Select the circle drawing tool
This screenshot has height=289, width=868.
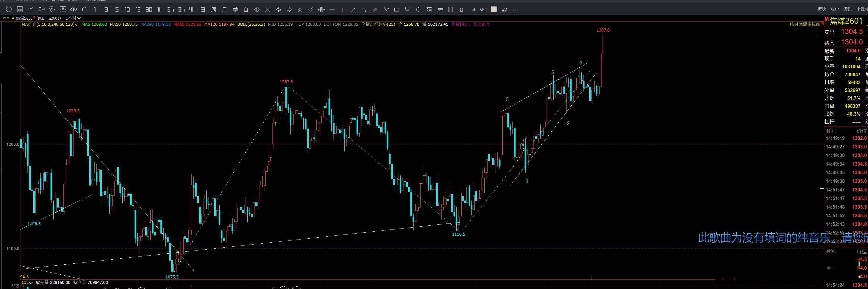pos(418,10)
